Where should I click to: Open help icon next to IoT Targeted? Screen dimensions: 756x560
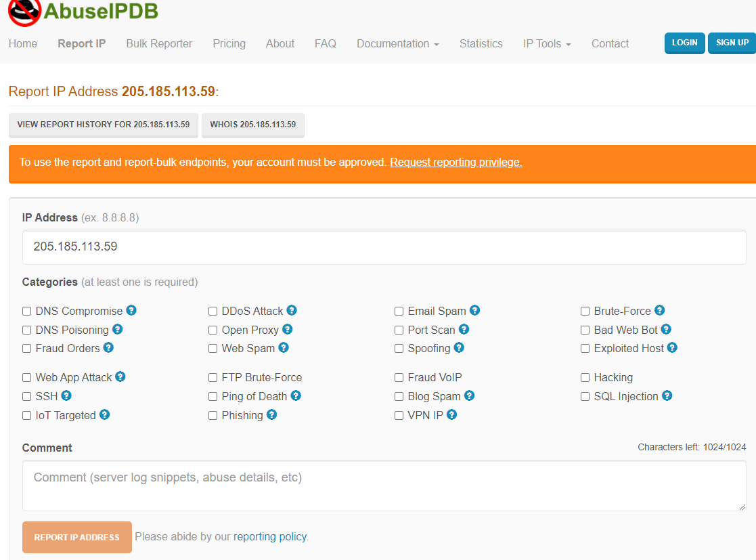[x=105, y=414]
